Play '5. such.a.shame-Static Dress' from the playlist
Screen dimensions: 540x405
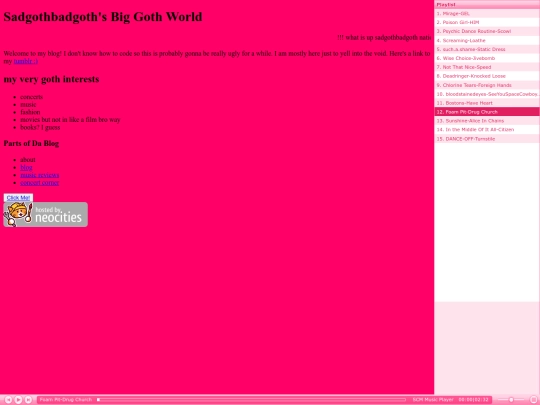(x=487, y=49)
